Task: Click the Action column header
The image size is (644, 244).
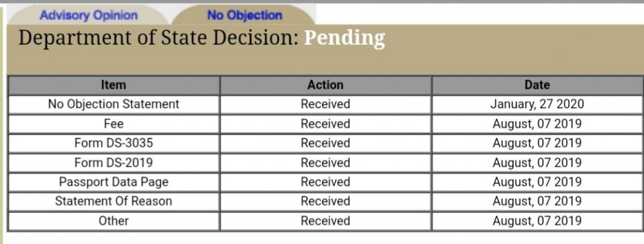Action: [325, 85]
